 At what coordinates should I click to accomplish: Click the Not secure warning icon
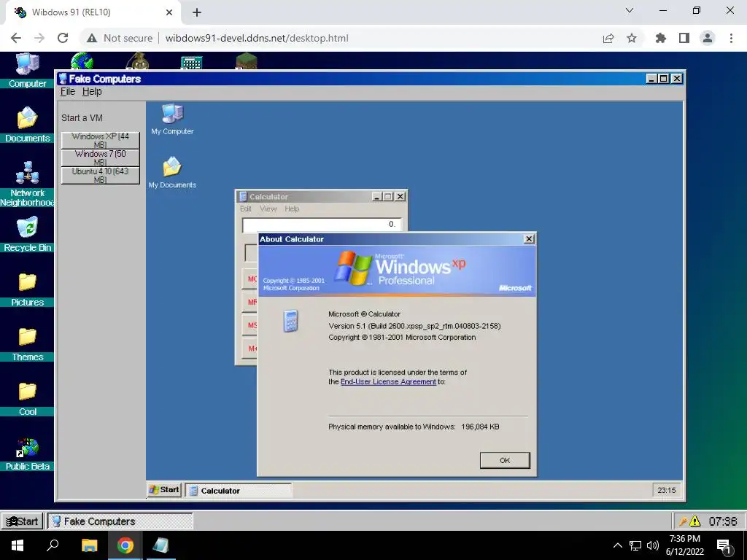(92, 38)
